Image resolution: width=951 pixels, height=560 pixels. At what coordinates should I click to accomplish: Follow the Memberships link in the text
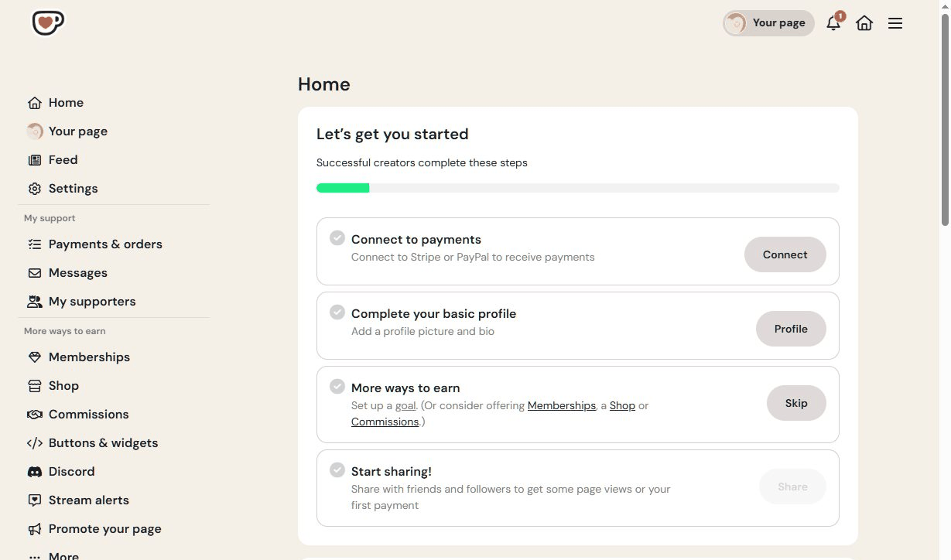[x=562, y=405]
